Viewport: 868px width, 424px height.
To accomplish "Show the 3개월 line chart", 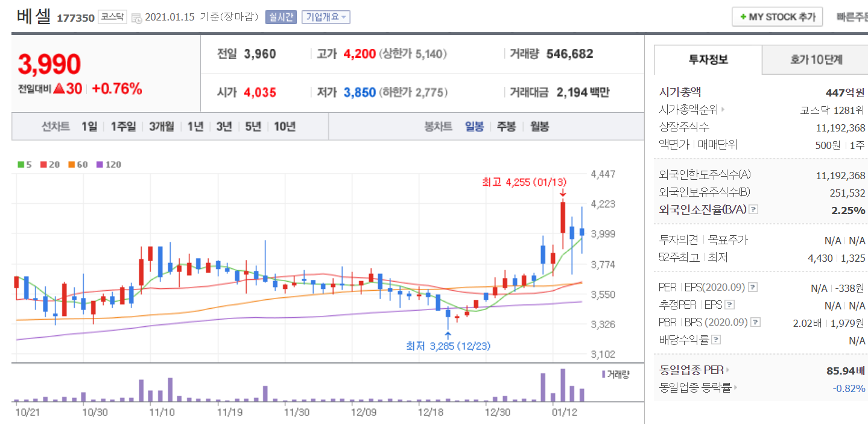I will [162, 127].
